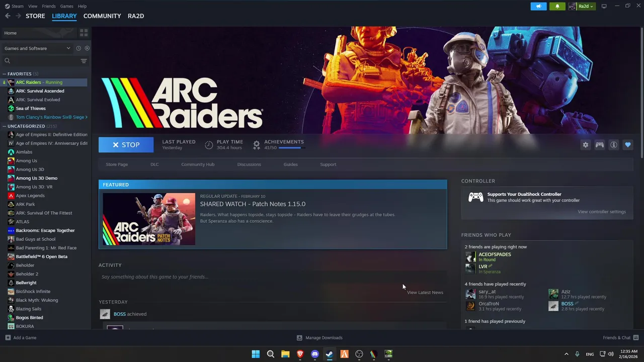Open Support link
The width and height of the screenshot is (644, 362).
pos(328,164)
